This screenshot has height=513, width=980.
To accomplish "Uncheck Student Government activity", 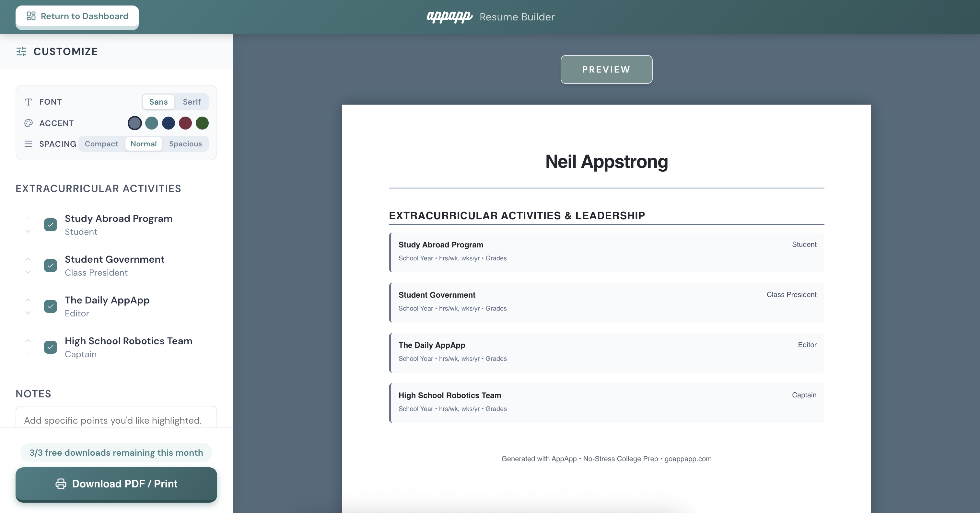I will point(51,266).
